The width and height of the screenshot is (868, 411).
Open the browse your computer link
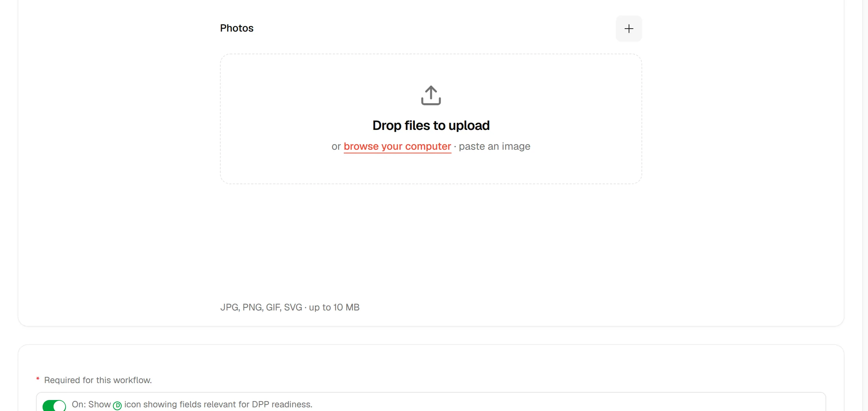397,146
